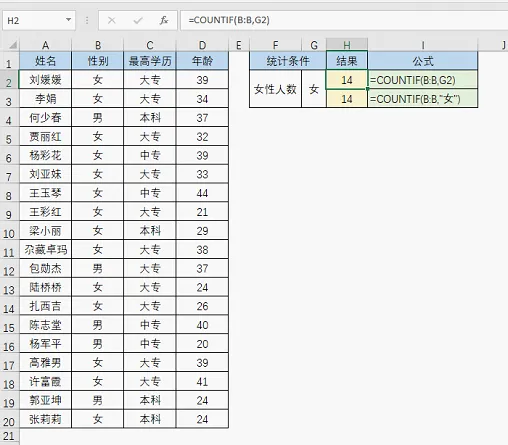508x445 pixels.
Task: Click the 公式 header cell
Action: pyautogui.click(x=423, y=61)
